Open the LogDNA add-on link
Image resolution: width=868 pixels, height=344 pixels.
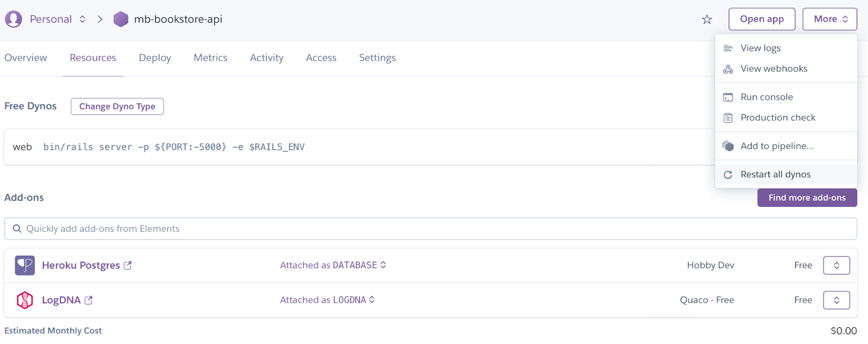61,300
